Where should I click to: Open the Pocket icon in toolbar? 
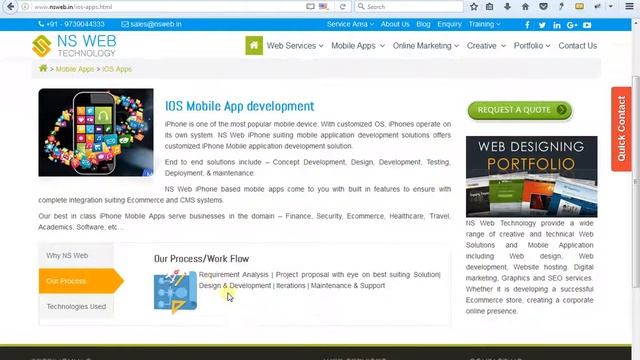(x=543, y=7)
